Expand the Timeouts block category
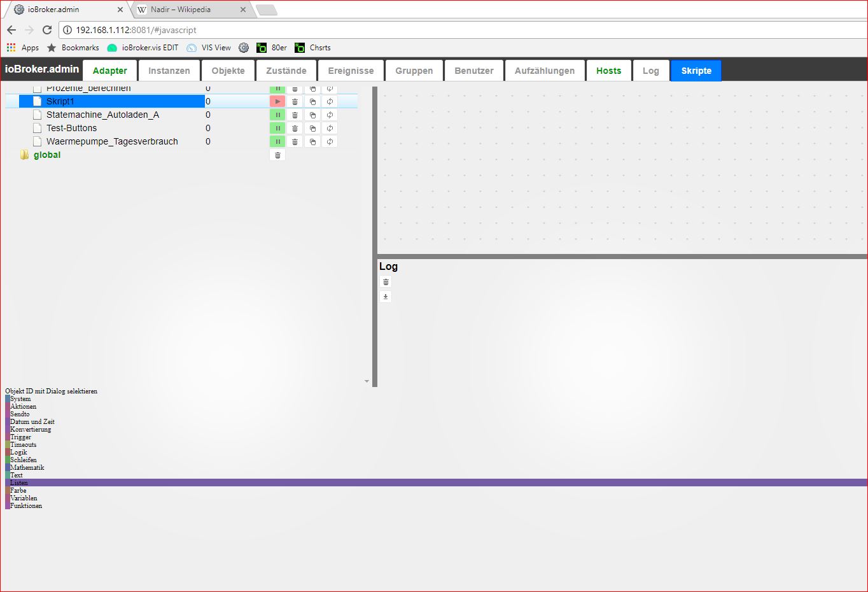 click(23, 444)
